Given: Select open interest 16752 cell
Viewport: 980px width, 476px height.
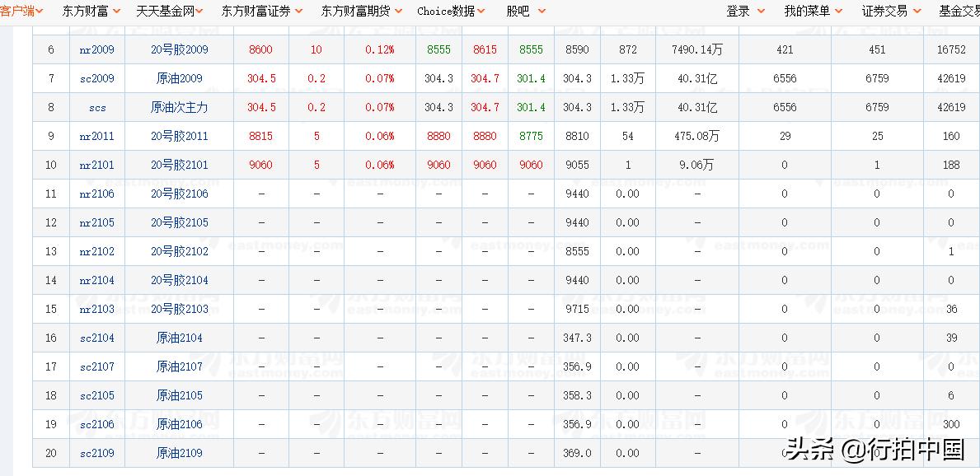Looking at the screenshot, I should [x=951, y=49].
